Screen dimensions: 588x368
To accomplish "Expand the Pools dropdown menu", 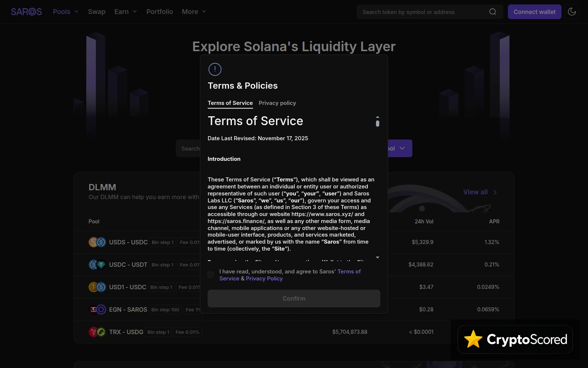I will coord(66,12).
